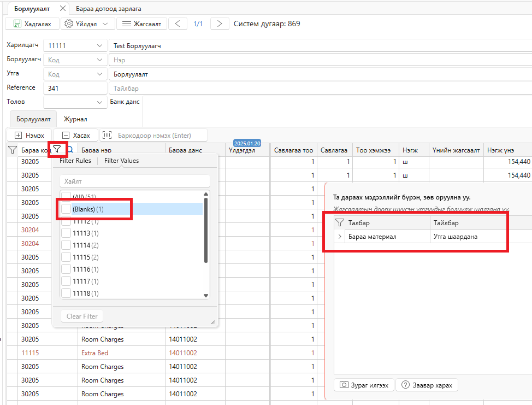This screenshot has width=532, height=405.
Task: Open the Журнал sub-tab
Action: [x=75, y=119]
